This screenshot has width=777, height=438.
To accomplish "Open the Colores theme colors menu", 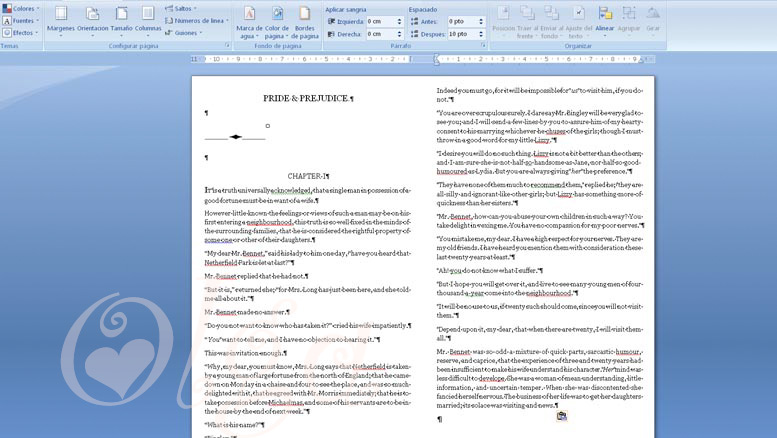I will pyautogui.click(x=21, y=8).
